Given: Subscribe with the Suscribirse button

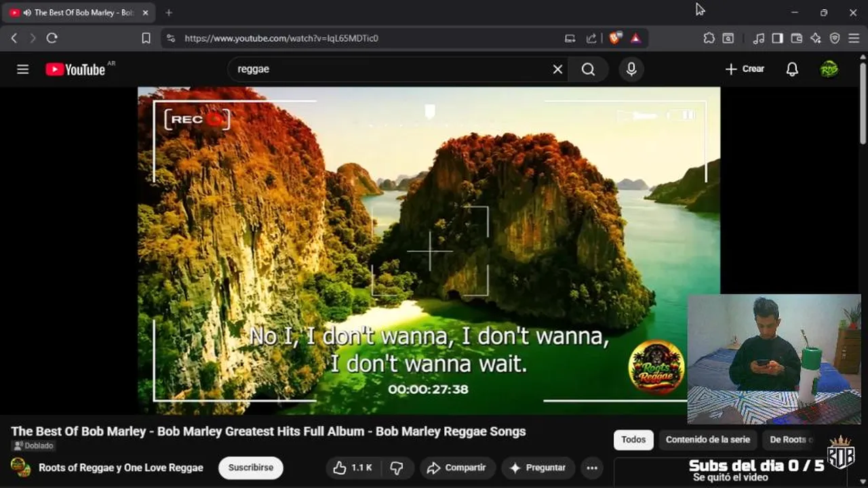Looking at the screenshot, I should [251, 468].
